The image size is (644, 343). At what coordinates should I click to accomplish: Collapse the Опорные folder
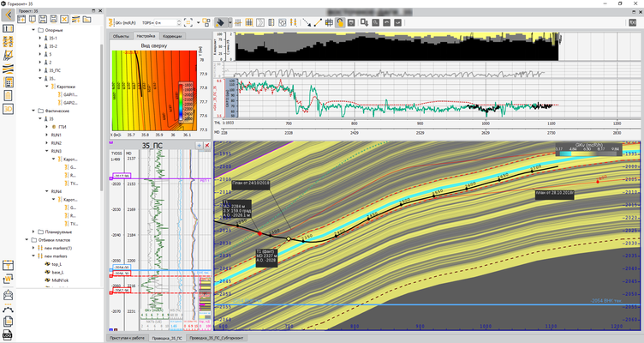tap(33, 30)
